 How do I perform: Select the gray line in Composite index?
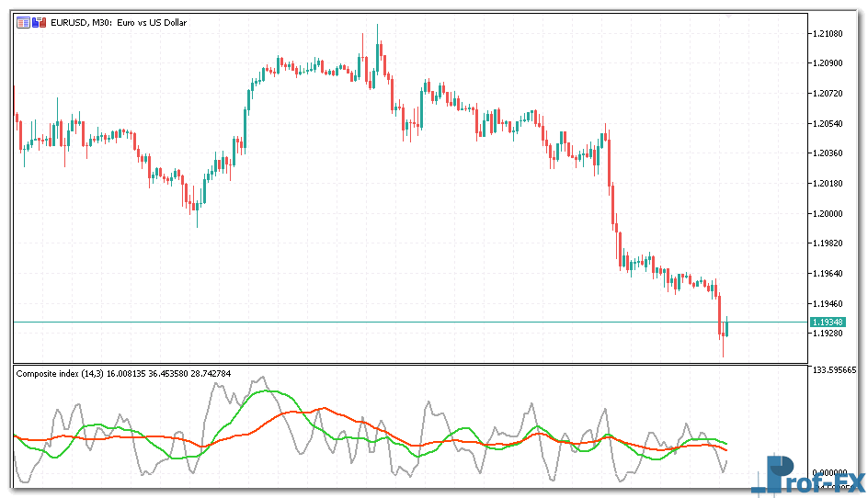click(x=219, y=386)
